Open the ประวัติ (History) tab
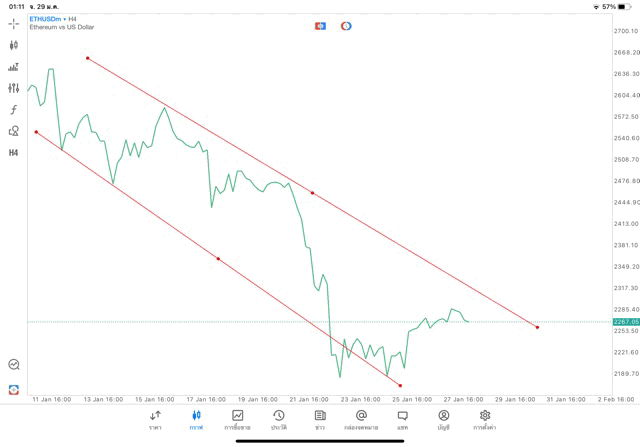 279,419
